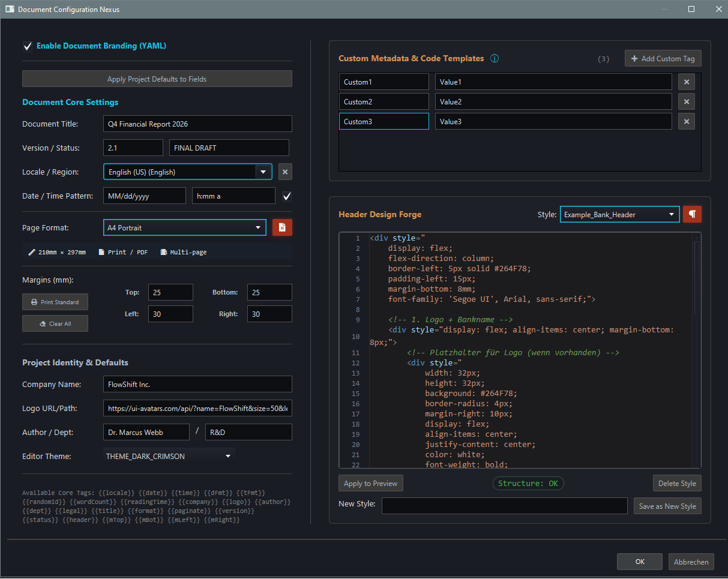Confirm the dialog with OK
The width and height of the screenshot is (728, 579).
click(640, 562)
